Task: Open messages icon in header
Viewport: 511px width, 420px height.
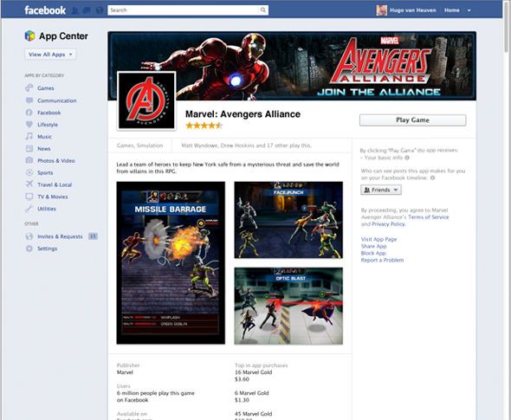Action: (87, 10)
